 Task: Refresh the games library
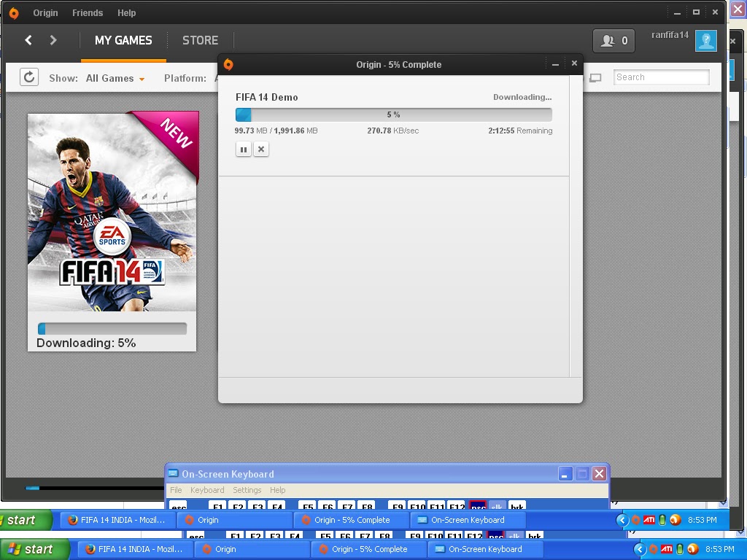[29, 77]
